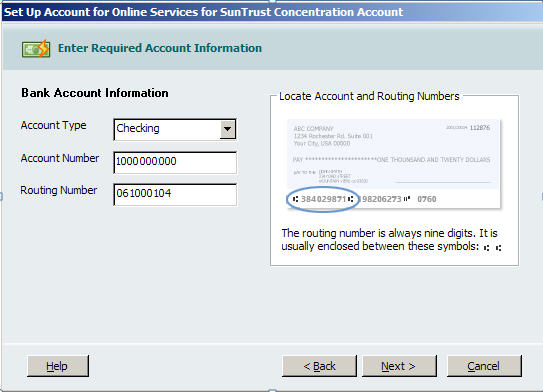
Task: Click the Account Number label
Action: pos(60,158)
